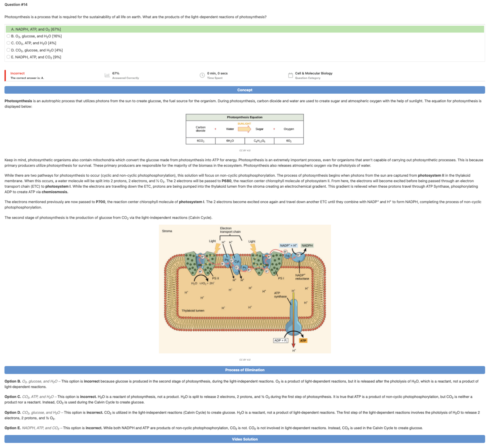Image resolution: width=504 pixels, height=446 pixels.
Task: Click the red Incorrect status text
Action: (17, 73)
